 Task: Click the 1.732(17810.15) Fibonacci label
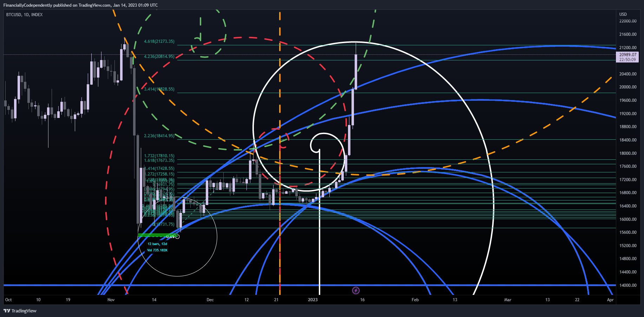tap(159, 156)
